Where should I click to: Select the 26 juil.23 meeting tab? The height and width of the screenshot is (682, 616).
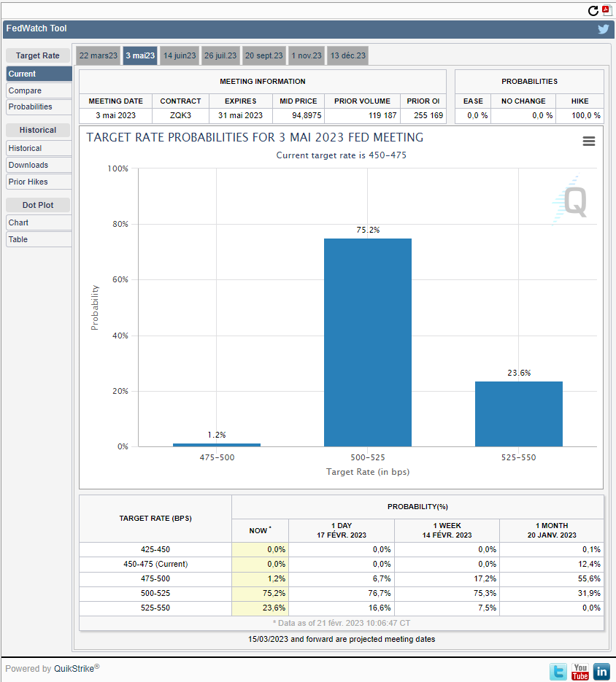220,55
